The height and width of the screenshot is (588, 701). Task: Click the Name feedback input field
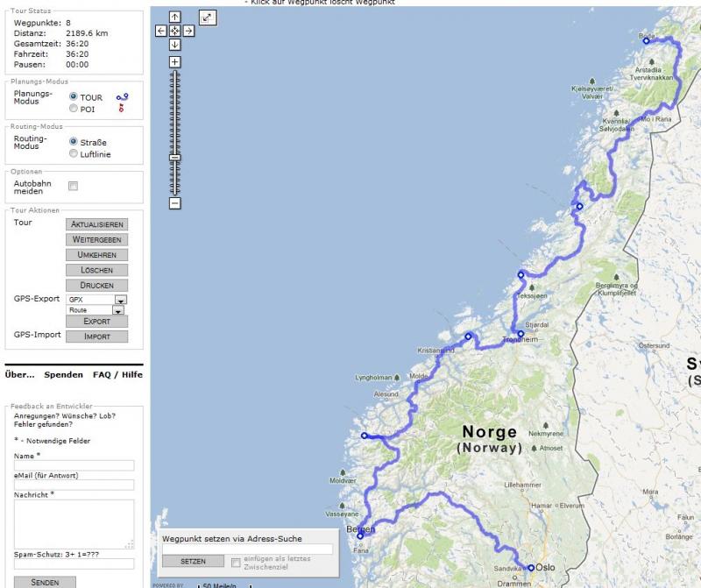pyautogui.click(x=74, y=465)
